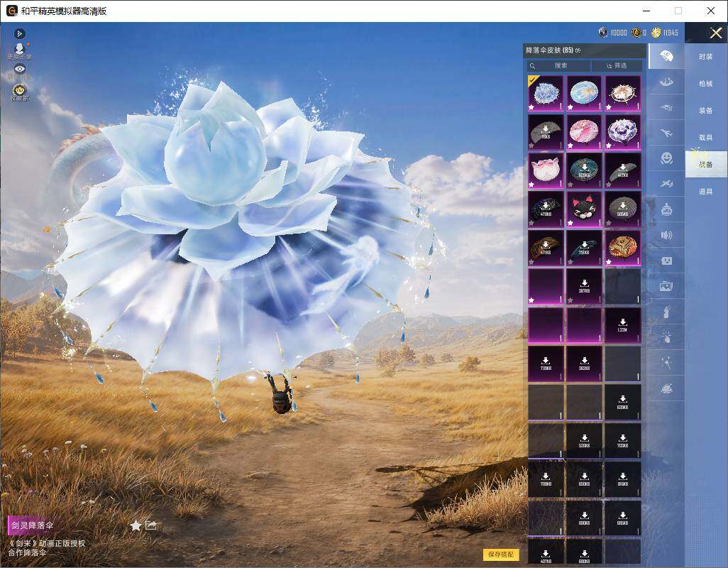Close the wardrobe with the X button

pyautogui.click(x=715, y=33)
